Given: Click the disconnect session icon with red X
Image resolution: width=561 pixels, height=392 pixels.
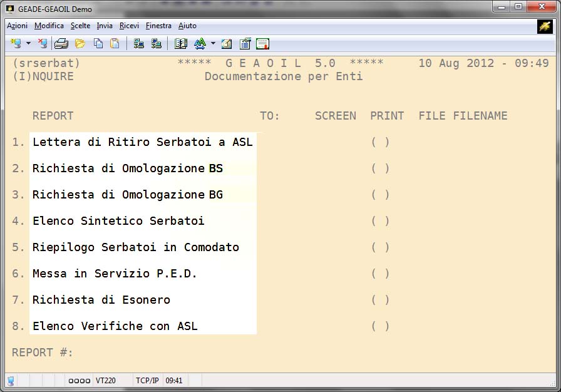Looking at the screenshot, I should (x=42, y=43).
